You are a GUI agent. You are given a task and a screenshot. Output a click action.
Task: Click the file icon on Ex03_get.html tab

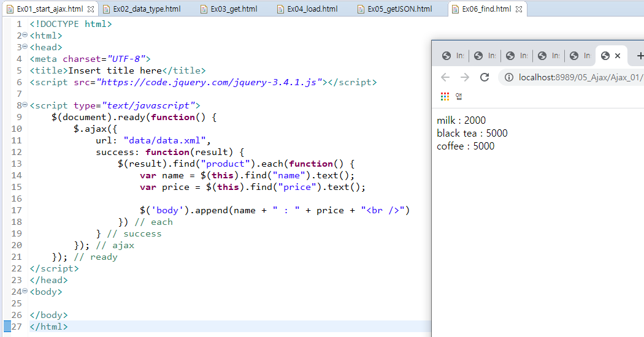[204, 9]
